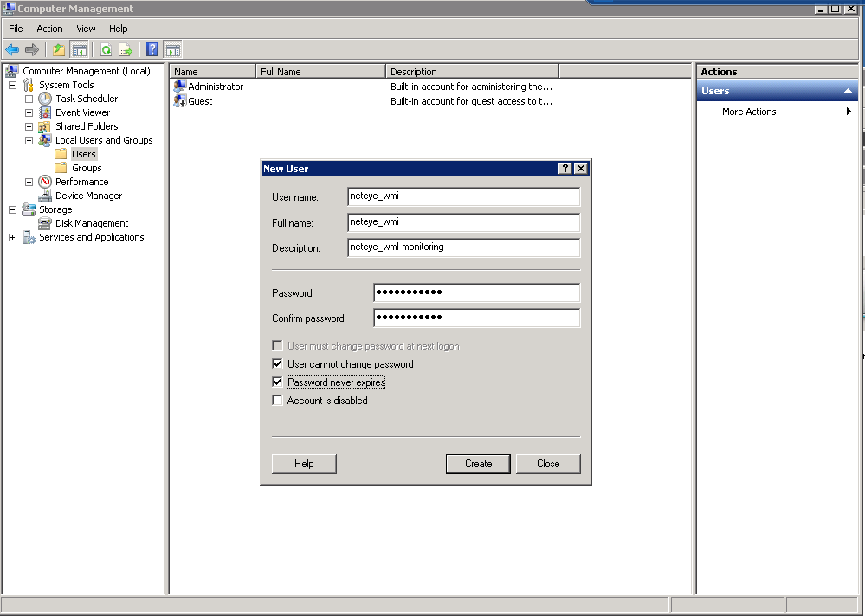The width and height of the screenshot is (865, 616).
Task: Click the Groups folder icon
Action: pyautogui.click(x=61, y=168)
